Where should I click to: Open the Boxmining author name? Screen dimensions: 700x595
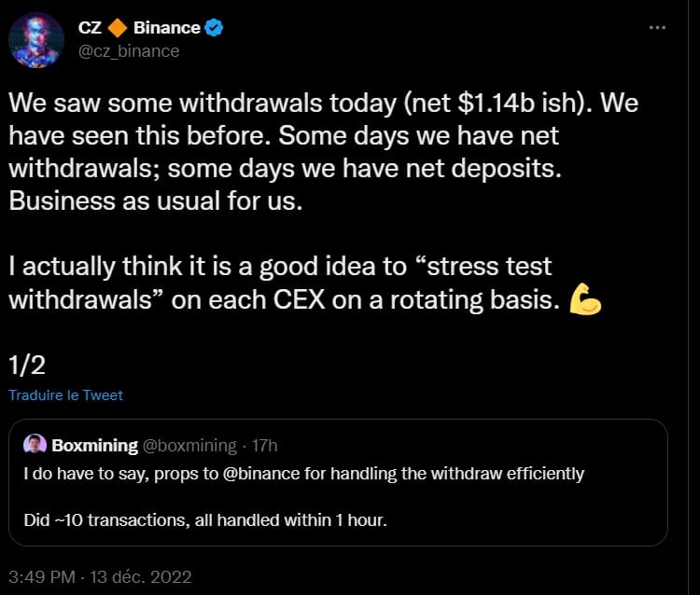pyautogui.click(x=95, y=444)
